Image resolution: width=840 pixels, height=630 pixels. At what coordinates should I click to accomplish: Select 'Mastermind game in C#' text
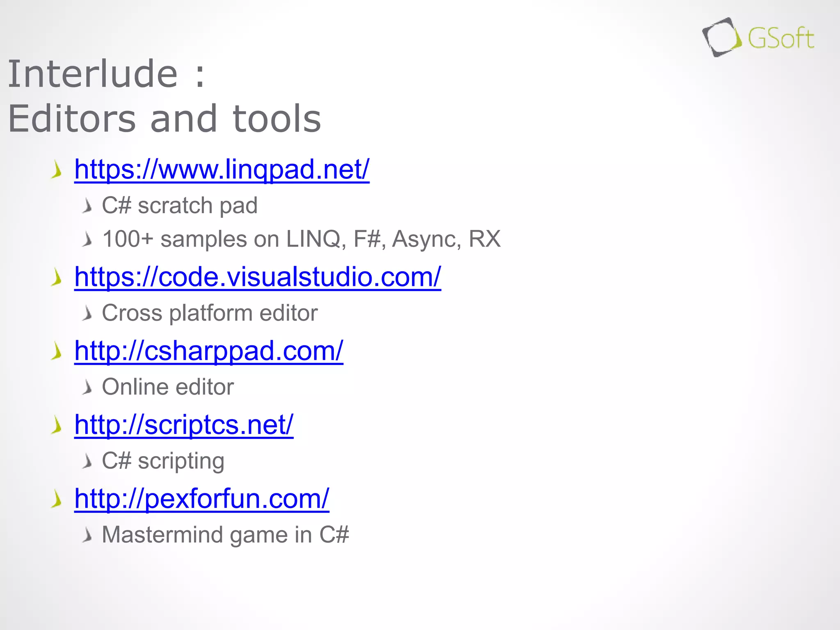point(225,535)
